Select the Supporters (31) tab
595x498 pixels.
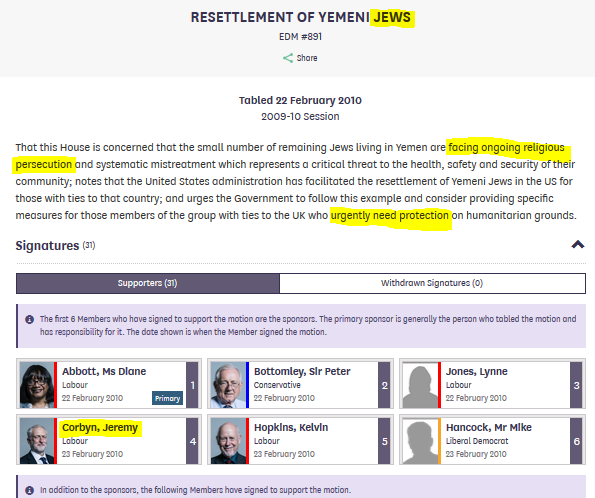[148, 283]
